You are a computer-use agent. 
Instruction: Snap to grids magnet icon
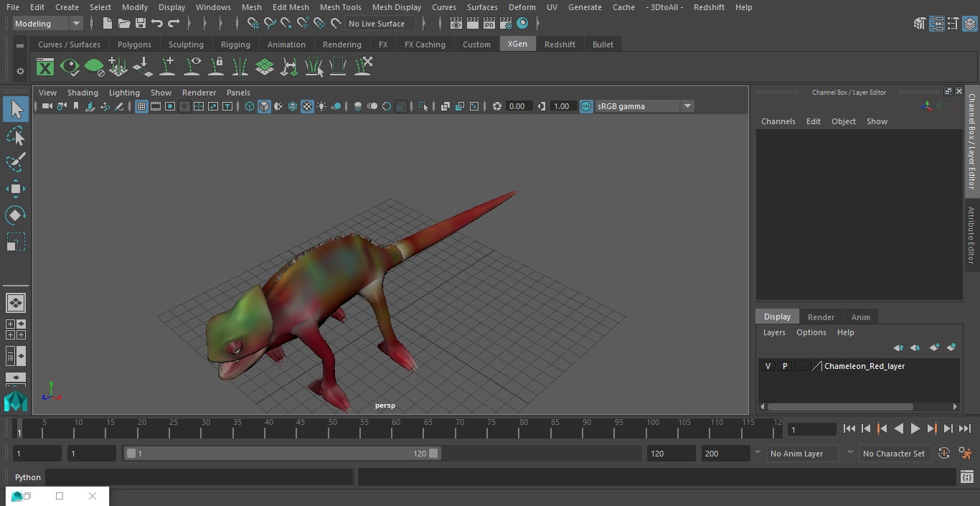click(253, 24)
